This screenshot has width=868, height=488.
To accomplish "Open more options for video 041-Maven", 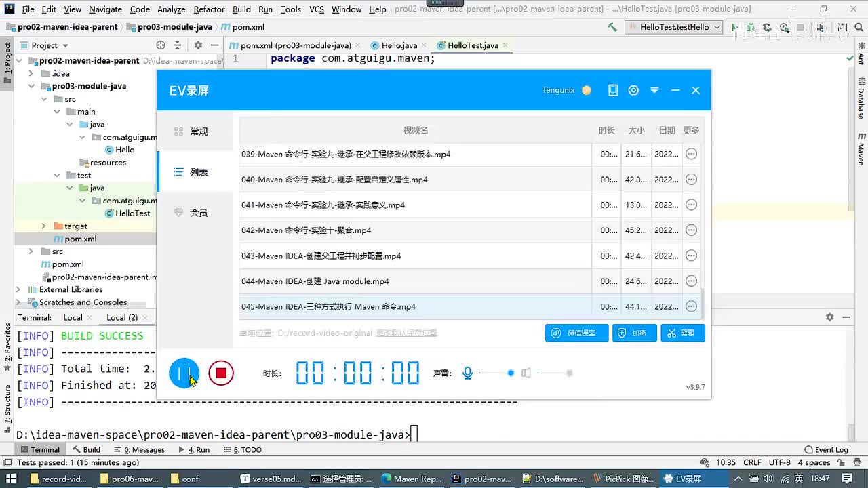I will pyautogui.click(x=691, y=205).
